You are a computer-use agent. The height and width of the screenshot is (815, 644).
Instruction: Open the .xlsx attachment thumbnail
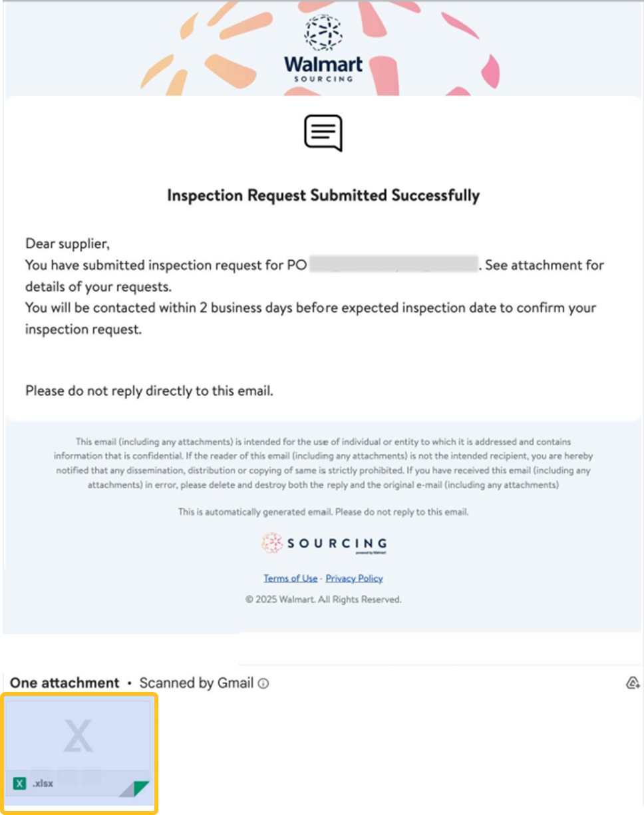tap(80, 738)
